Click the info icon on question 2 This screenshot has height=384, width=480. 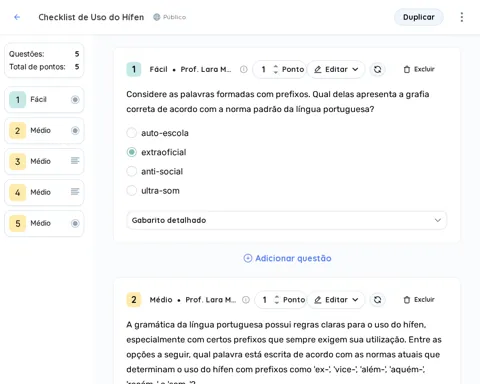coord(246,300)
